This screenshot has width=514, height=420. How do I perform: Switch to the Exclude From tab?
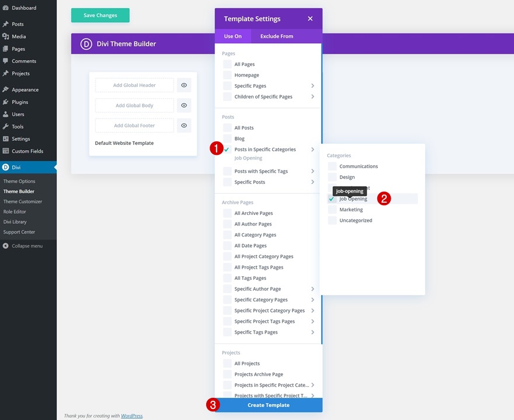[x=277, y=36]
